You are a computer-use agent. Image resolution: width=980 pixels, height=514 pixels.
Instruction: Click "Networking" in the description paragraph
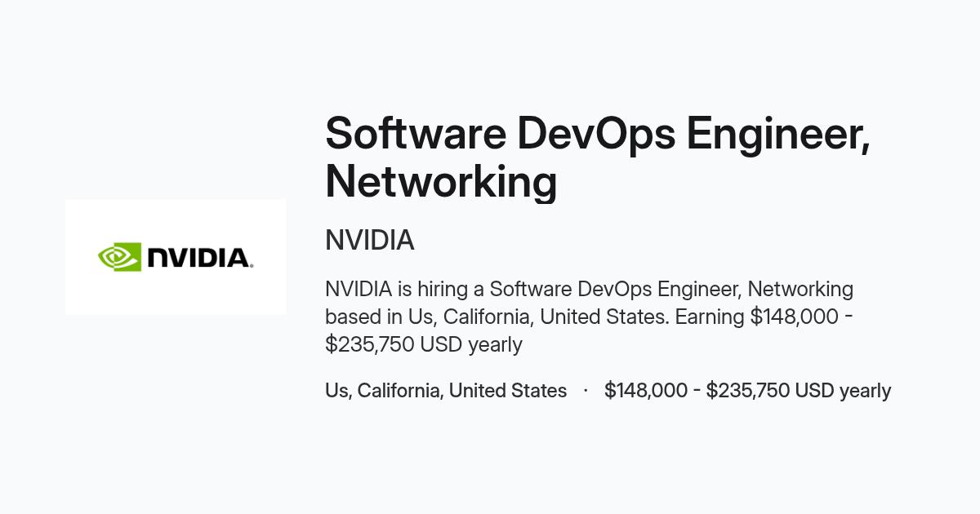(800, 289)
